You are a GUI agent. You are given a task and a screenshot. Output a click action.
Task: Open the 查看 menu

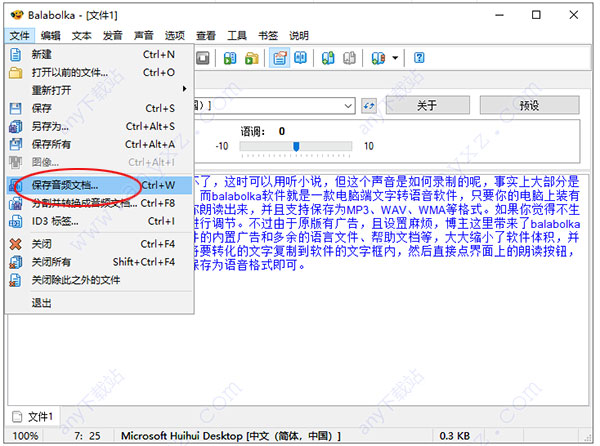(206, 36)
